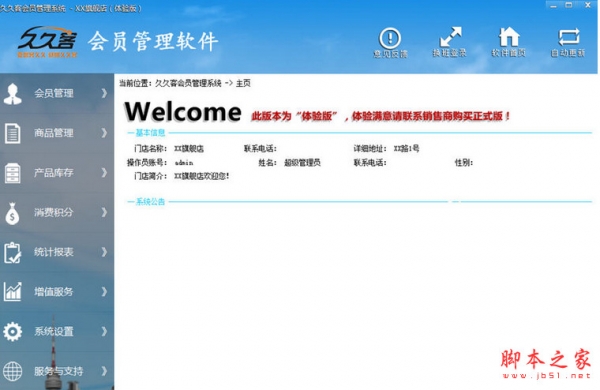
Task: Open the 商品管理 menu label
Action: 54,133
